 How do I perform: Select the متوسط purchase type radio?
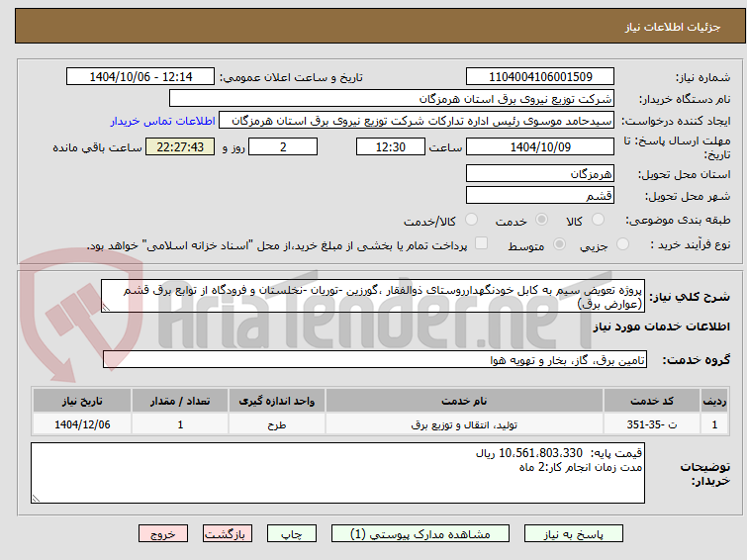559,244
